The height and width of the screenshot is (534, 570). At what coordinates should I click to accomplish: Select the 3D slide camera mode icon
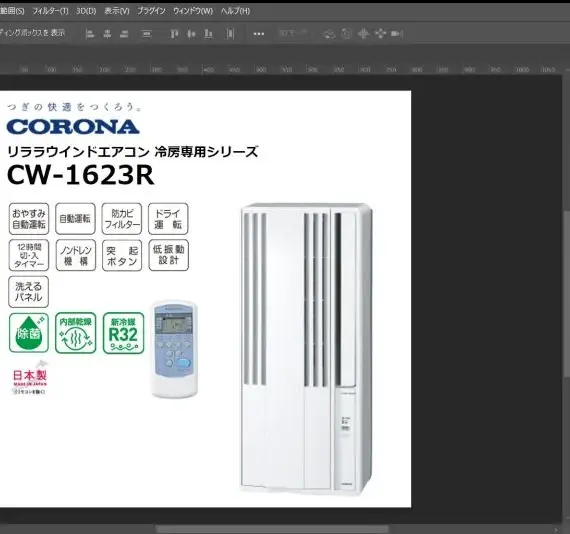coord(380,34)
